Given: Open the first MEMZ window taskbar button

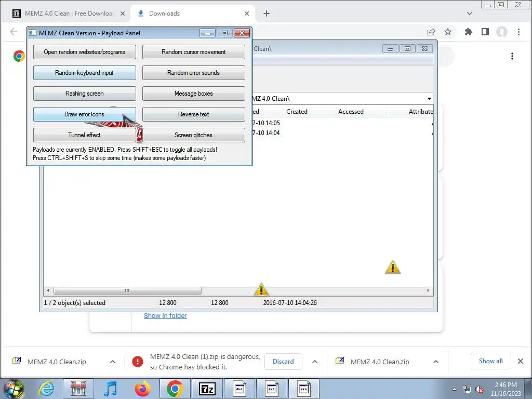Looking at the screenshot, I should 239,389.
